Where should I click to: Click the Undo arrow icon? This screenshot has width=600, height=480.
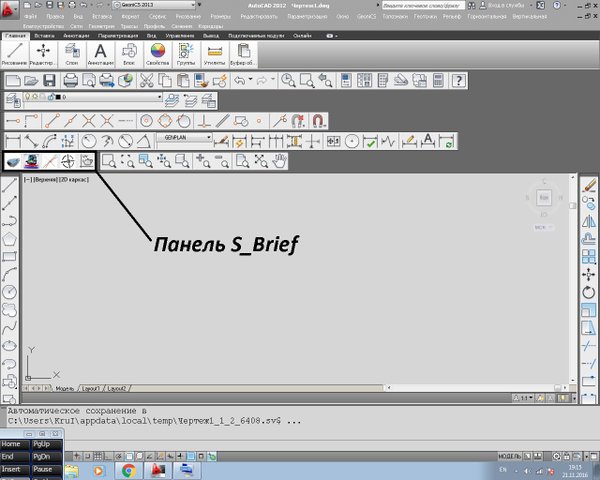[240, 80]
